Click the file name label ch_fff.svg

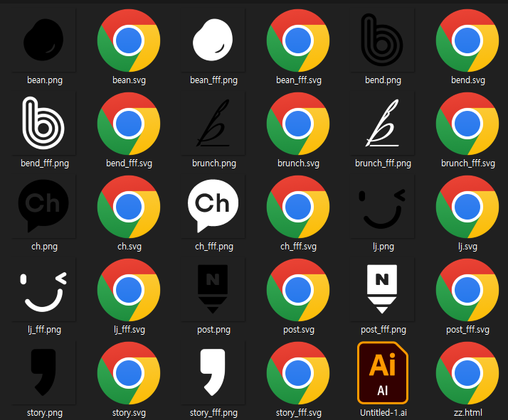[x=298, y=246]
